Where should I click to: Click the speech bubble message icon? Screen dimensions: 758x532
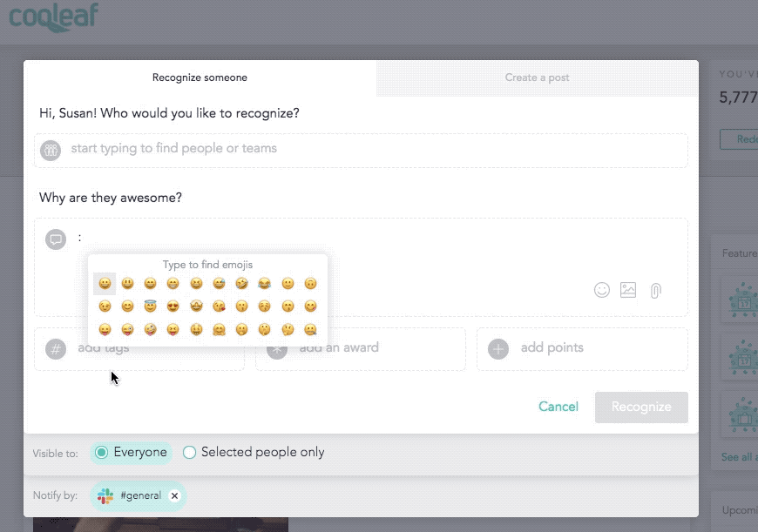pyautogui.click(x=56, y=239)
